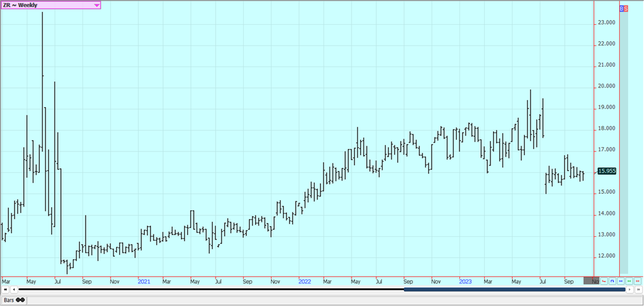Image resolution: width=644 pixels, height=306 pixels.
Task: Click the blue loop-arrow chart icon
Action: (612, 281)
